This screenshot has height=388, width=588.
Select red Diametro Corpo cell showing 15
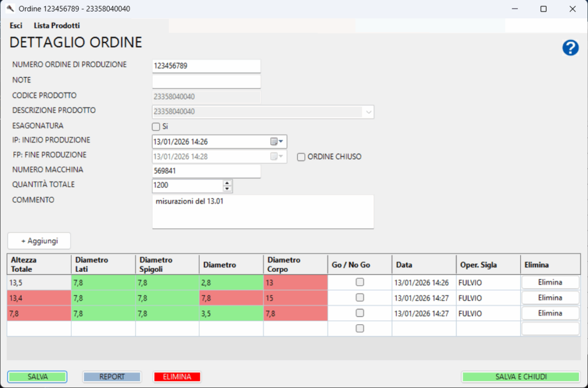click(295, 298)
